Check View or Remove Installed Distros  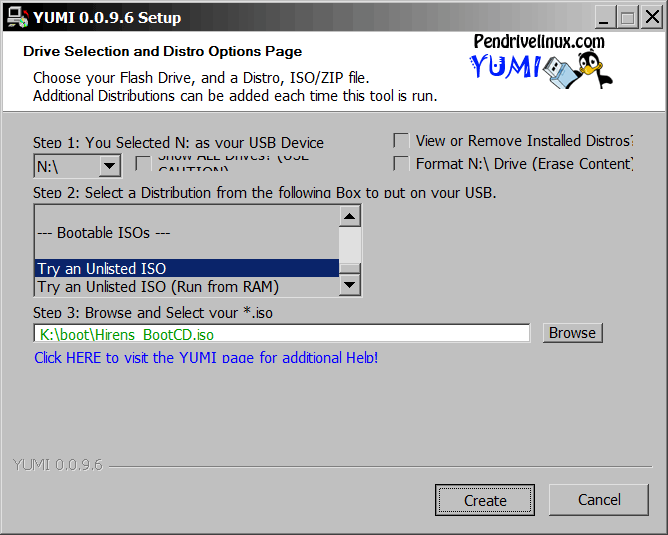(401, 141)
